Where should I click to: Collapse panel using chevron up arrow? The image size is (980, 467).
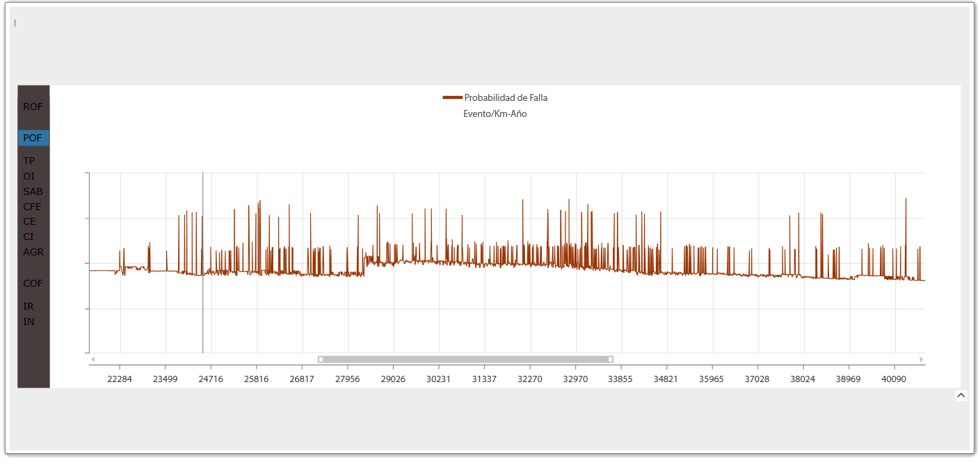961,395
